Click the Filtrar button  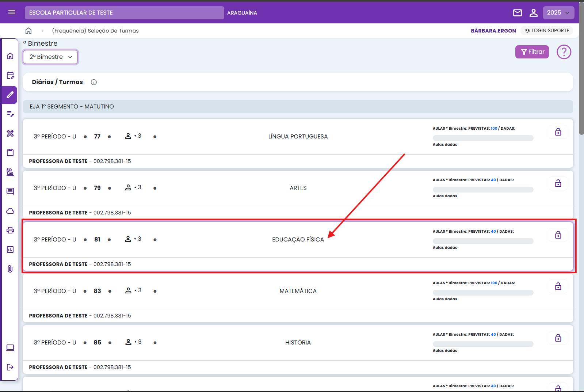[x=532, y=52]
